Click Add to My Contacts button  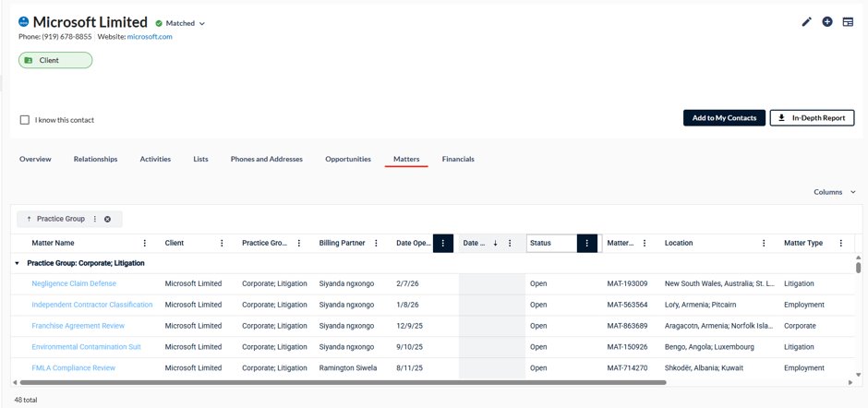click(724, 118)
